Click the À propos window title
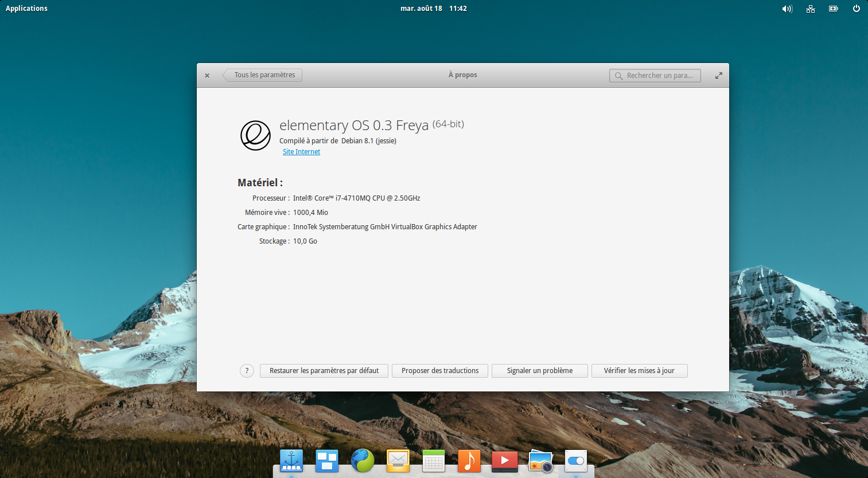The height and width of the screenshot is (478, 868). tap(463, 75)
